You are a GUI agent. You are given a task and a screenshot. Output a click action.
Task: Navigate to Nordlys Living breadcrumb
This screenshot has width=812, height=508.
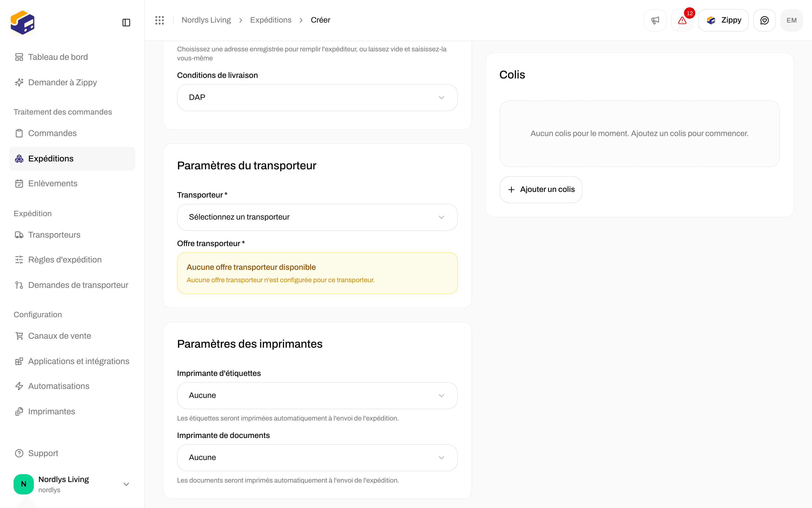coord(206,20)
